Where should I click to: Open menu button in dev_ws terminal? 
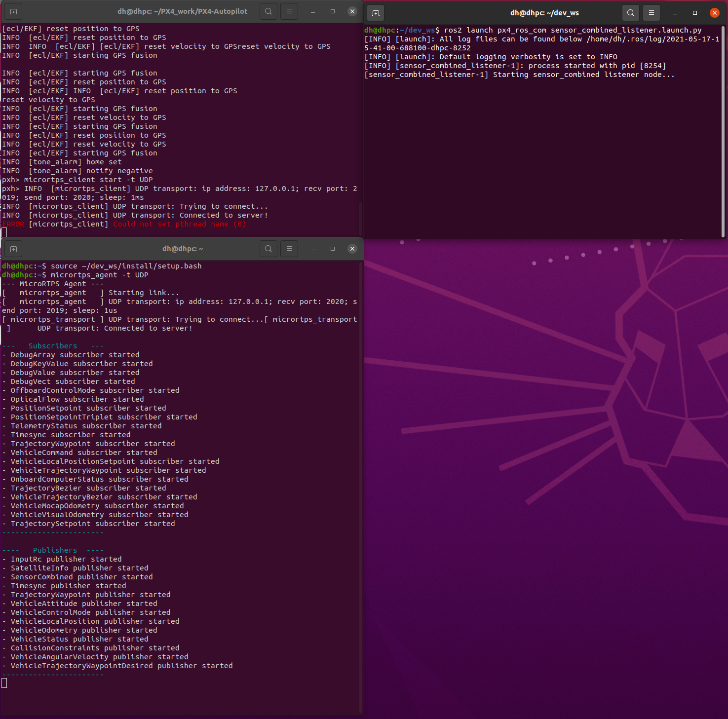pos(651,13)
